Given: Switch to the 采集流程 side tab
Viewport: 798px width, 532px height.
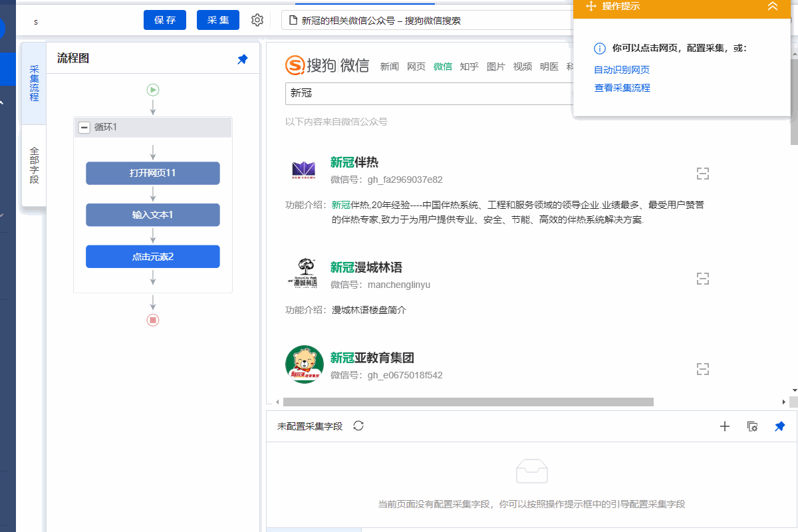Looking at the screenshot, I should [x=34, y=83].
